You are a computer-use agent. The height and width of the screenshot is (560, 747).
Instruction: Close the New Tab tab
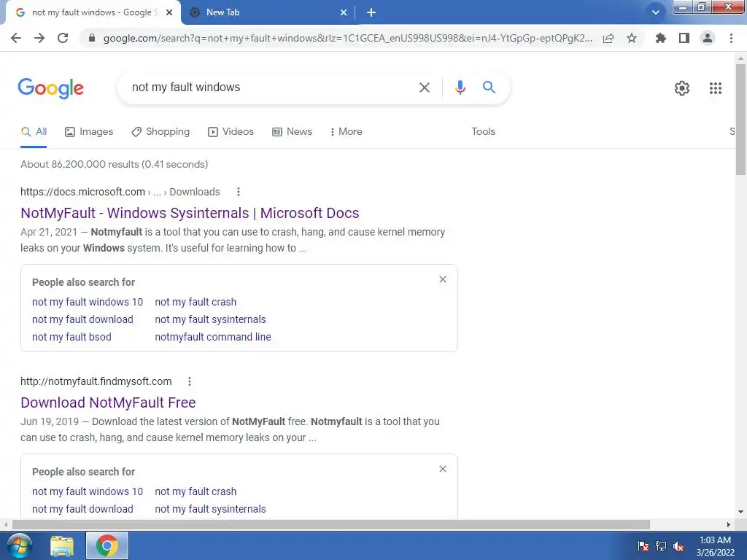click(x=344, y=13)
